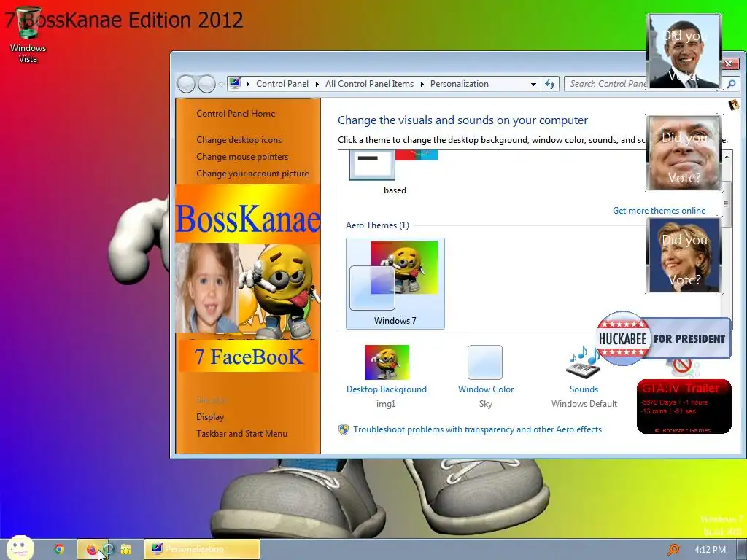Click Get more themes online link

[x=659, y=211]
